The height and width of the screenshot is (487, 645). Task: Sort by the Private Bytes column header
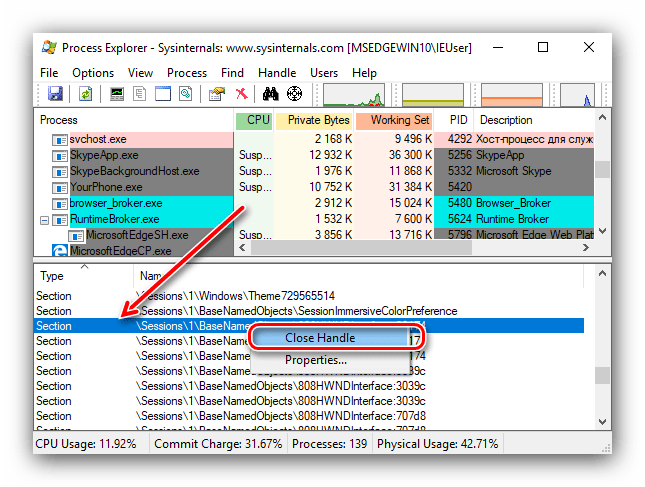314,120
